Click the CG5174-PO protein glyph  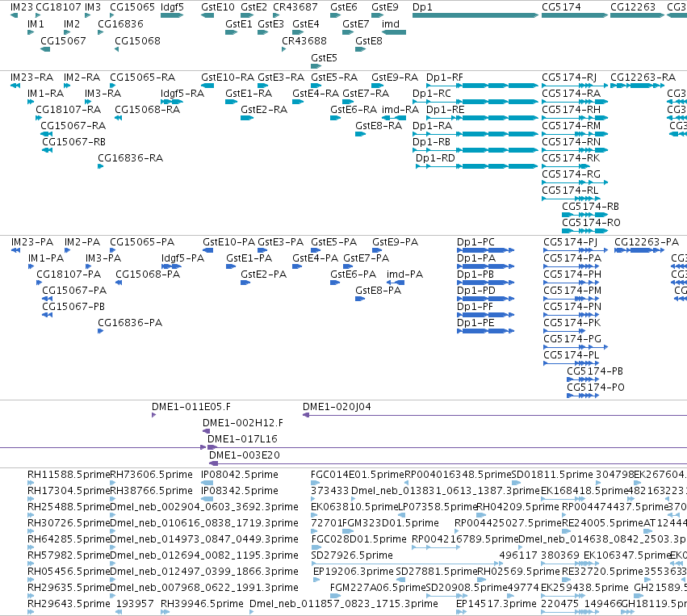(583, 396)
